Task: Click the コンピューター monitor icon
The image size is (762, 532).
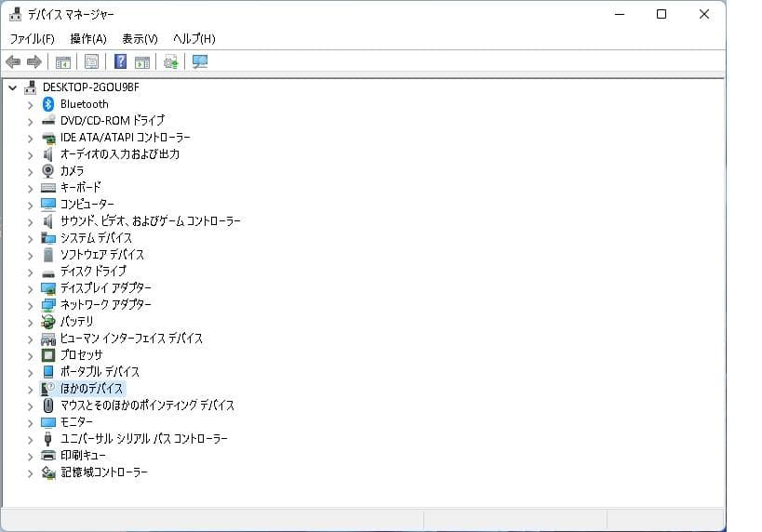Action: point(48,204)
